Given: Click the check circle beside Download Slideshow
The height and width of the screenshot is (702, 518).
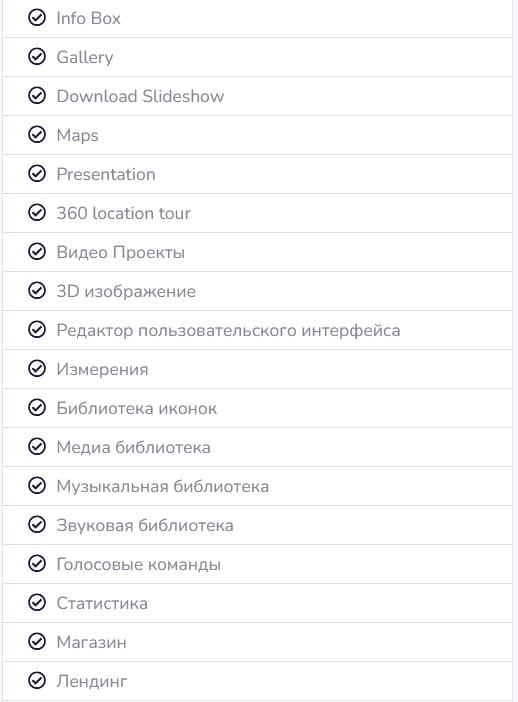Looking at the screenshot, I should 37,96.
